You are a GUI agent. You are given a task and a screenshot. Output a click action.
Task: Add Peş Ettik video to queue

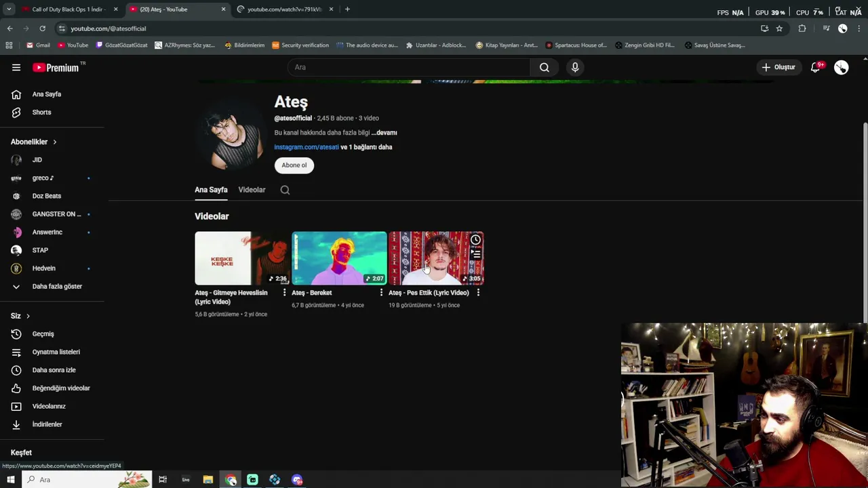click(x=475, y=254)
